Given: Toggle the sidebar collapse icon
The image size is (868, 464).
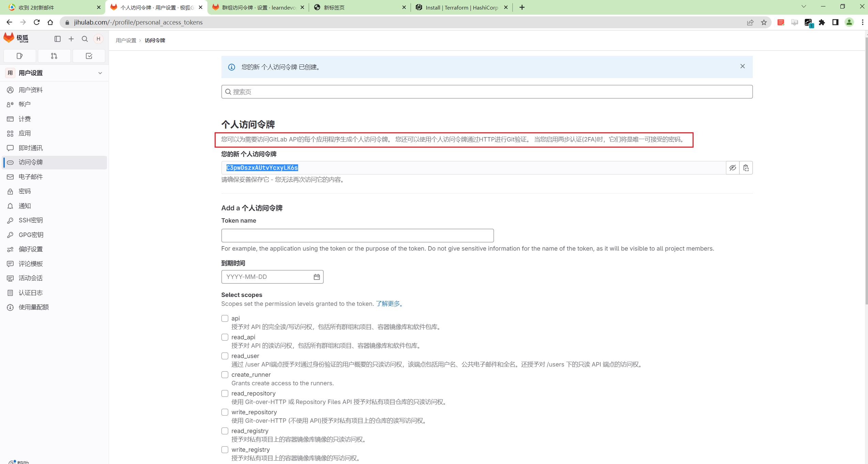Looking at the screenshot, I should click(x=58, y=39).
